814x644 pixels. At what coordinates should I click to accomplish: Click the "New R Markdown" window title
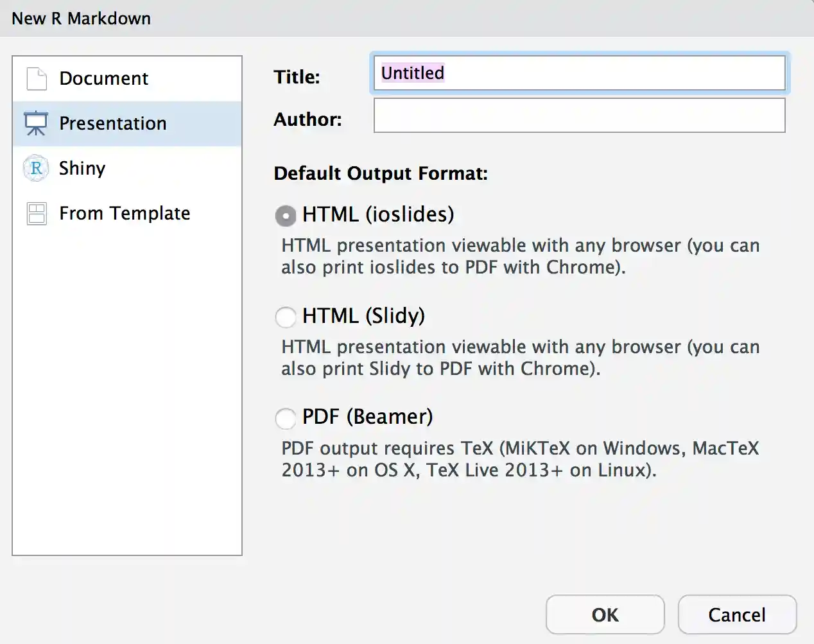tap(82, 19)
